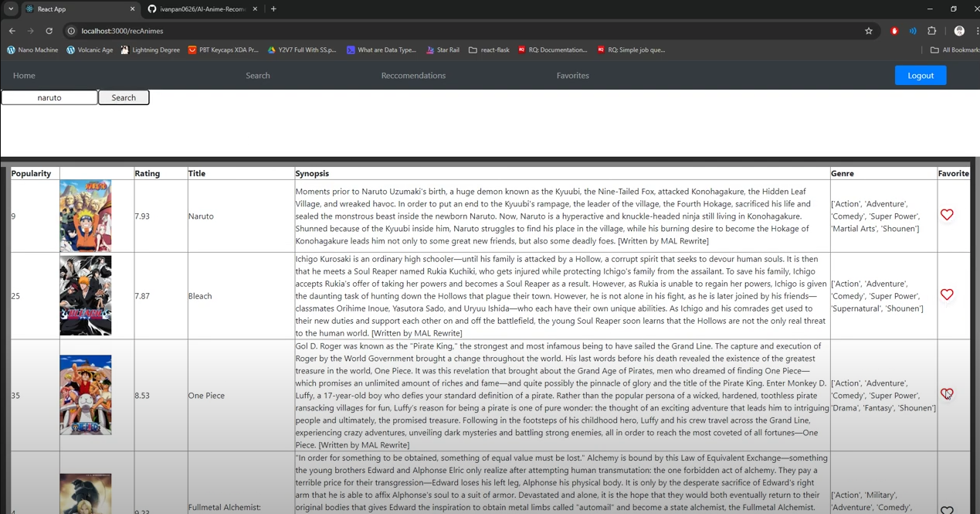Open RQ: Documentation bookmark
The height and width of the screenshot is (514, 980).
click(x=553, y=49)
